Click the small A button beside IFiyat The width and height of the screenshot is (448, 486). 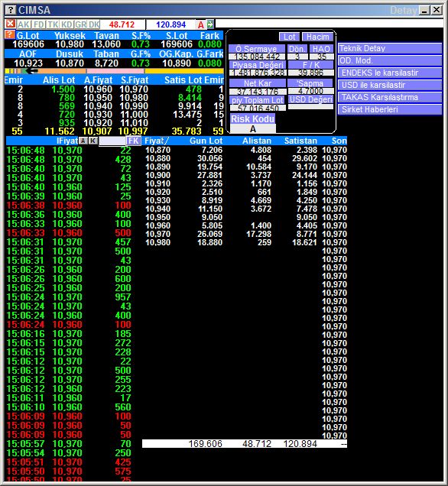point(83,141)
